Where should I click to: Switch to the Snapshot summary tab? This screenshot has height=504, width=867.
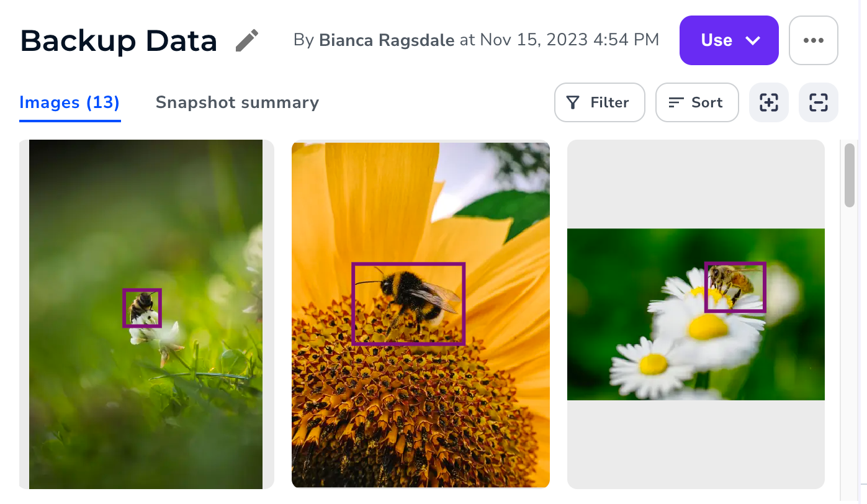click(237, 102)
